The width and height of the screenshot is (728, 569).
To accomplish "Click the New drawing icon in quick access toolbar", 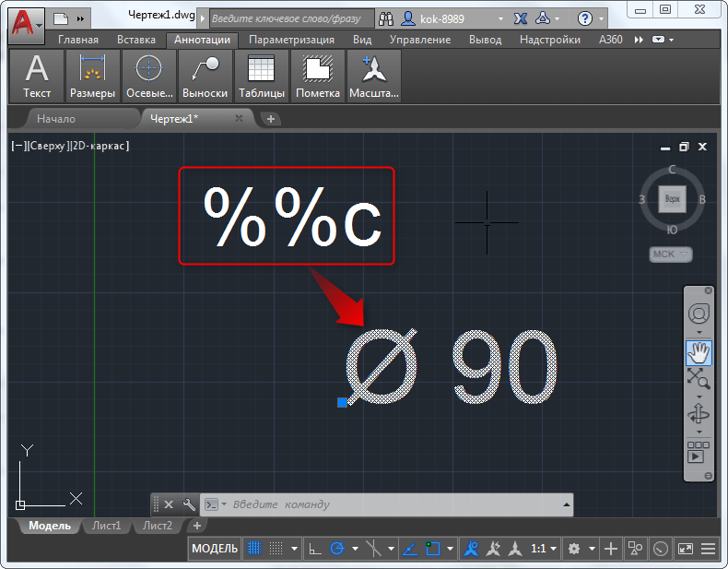I will tap(61, 18).
